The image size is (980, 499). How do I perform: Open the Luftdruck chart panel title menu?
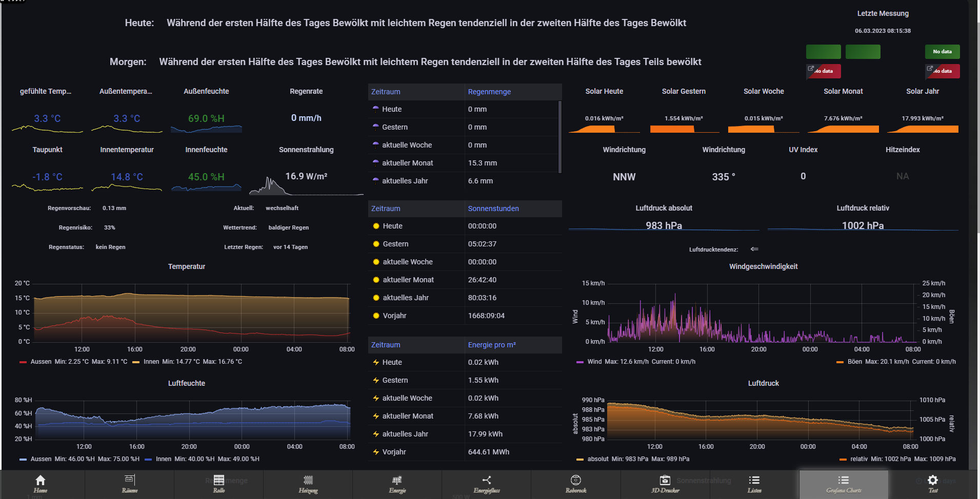pyautogui.click(x=763, y=383)
